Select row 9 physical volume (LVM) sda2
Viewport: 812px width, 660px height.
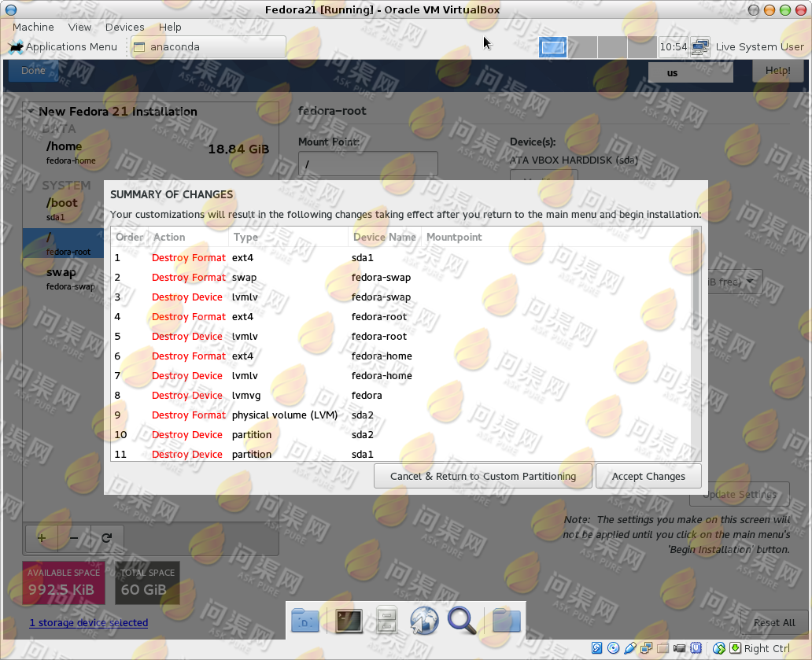pyautogui.click(x=402, y=415)
